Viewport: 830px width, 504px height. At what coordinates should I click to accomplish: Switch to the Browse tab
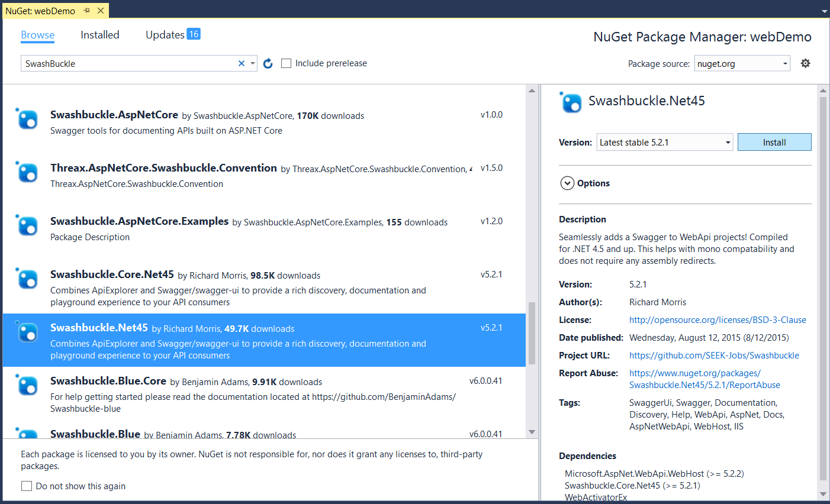click(x=38, y=35)
